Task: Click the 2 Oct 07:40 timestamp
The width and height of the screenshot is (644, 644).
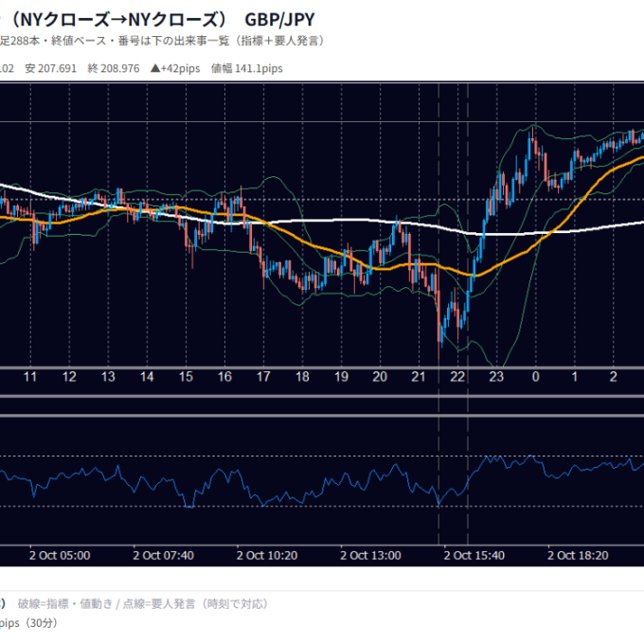Action: [x=163, y=556]
